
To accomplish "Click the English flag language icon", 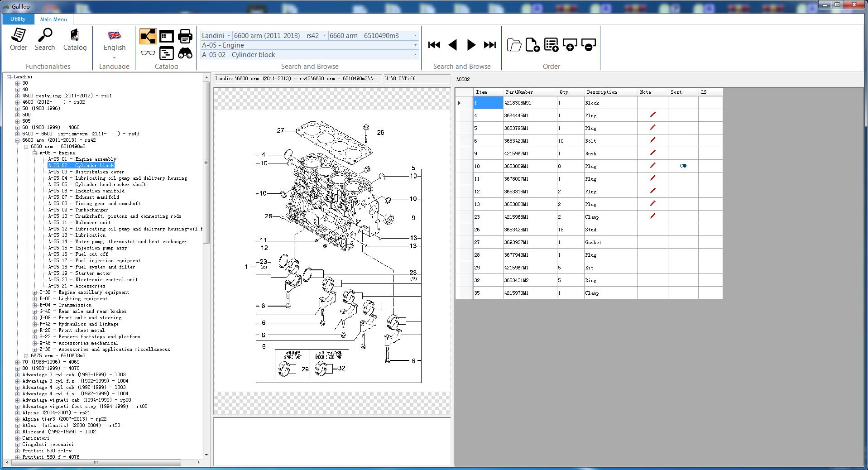I will click(114, 35).
